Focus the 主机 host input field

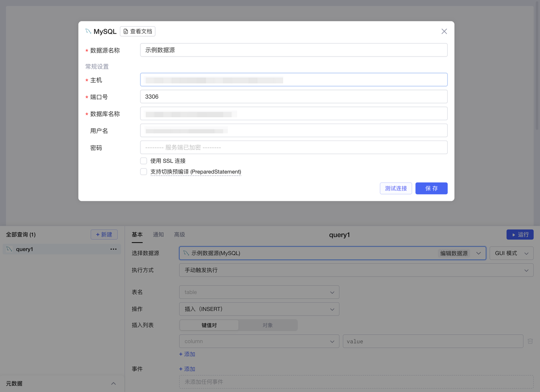pyautogui.click(x=294, y=80)
